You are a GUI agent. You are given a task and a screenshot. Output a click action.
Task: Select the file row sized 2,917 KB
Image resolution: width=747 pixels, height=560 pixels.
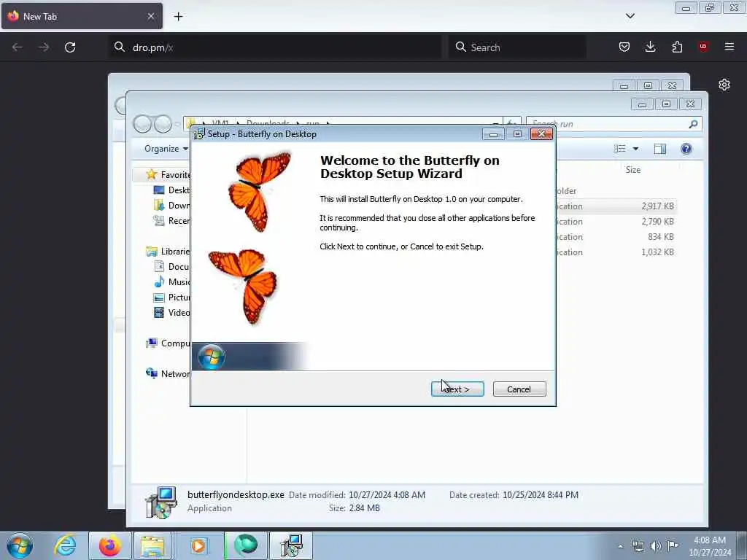pos(616,206)
